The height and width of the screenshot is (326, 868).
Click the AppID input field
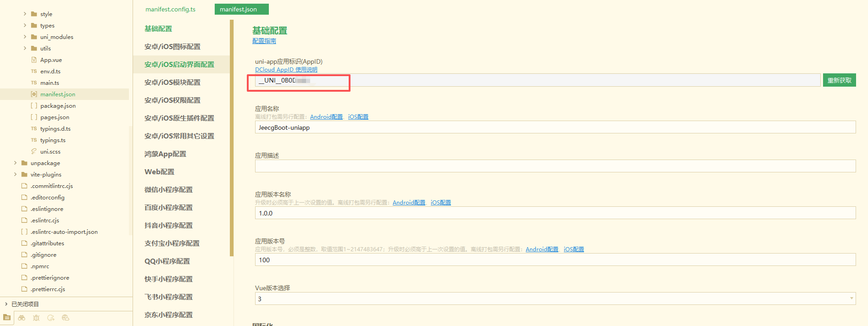[537, 80]
